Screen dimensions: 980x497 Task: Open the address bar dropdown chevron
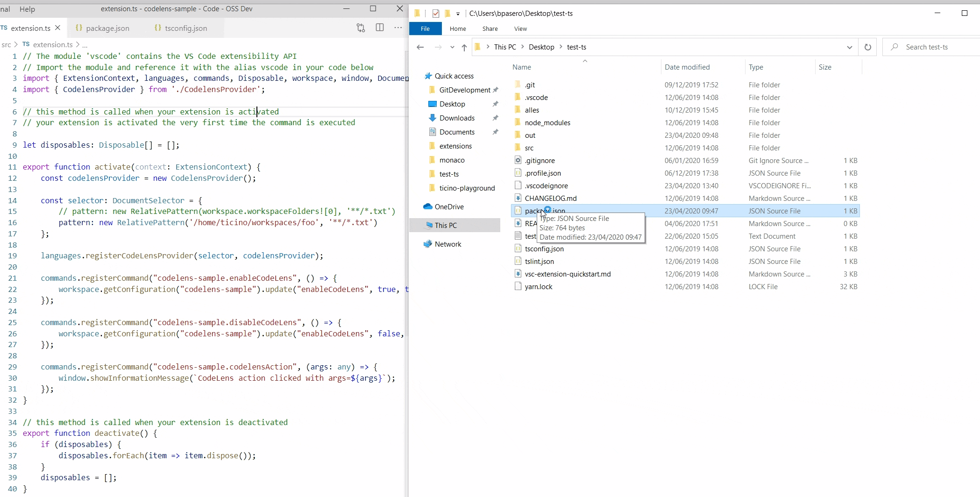[849, 47]
